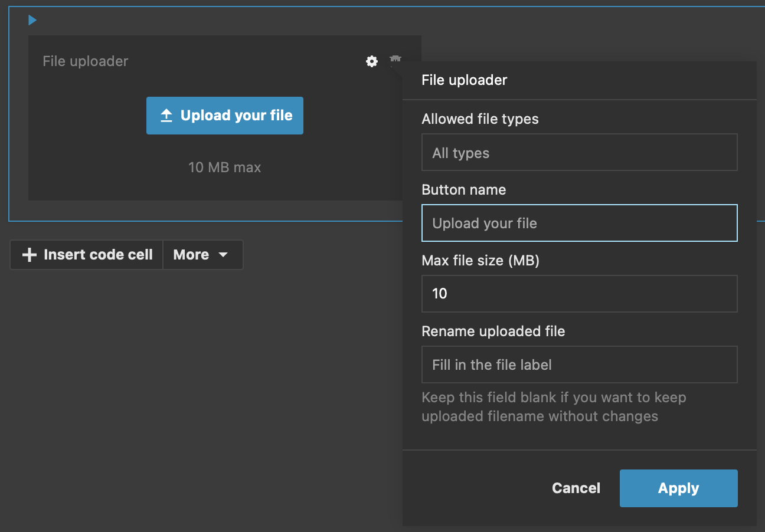Open the Allowed file types selector
765x532 pixels.
579,152
